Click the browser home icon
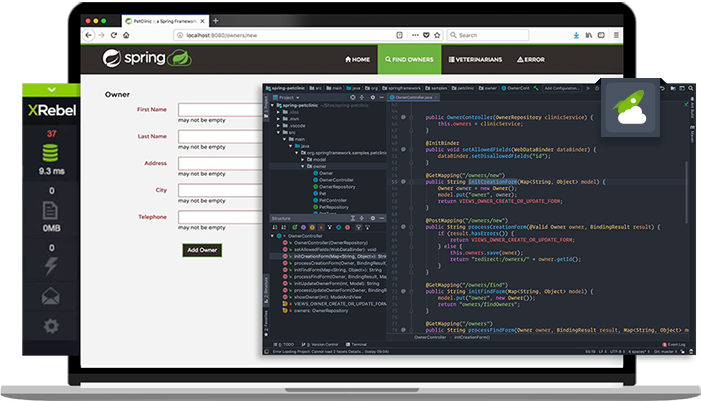Image resolution: width=701 pixels, height=401 pixels. point(127,35)
